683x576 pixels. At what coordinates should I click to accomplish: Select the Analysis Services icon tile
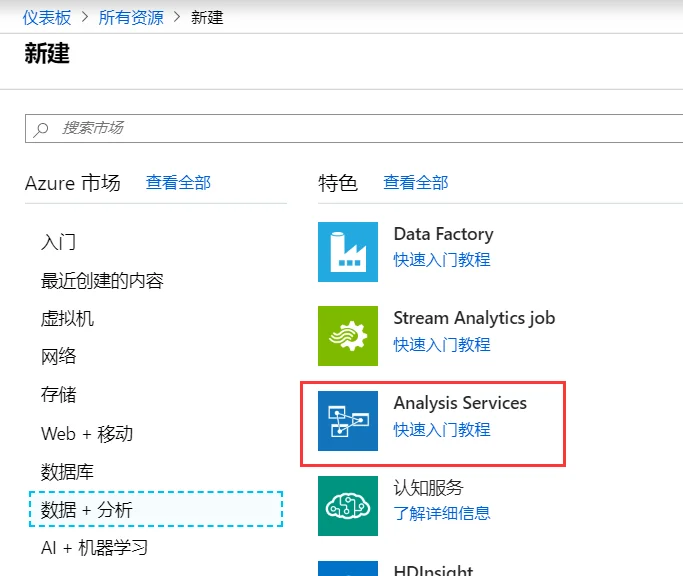tap(348, 421)
